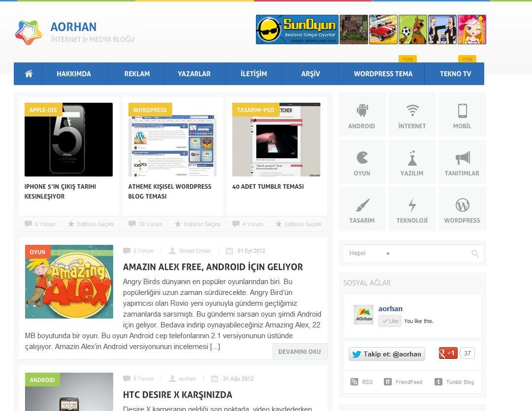This screenshot has height=411, width=532.
Task: Click the Apple-iOS category tag
Action: (x=43, y=110)
